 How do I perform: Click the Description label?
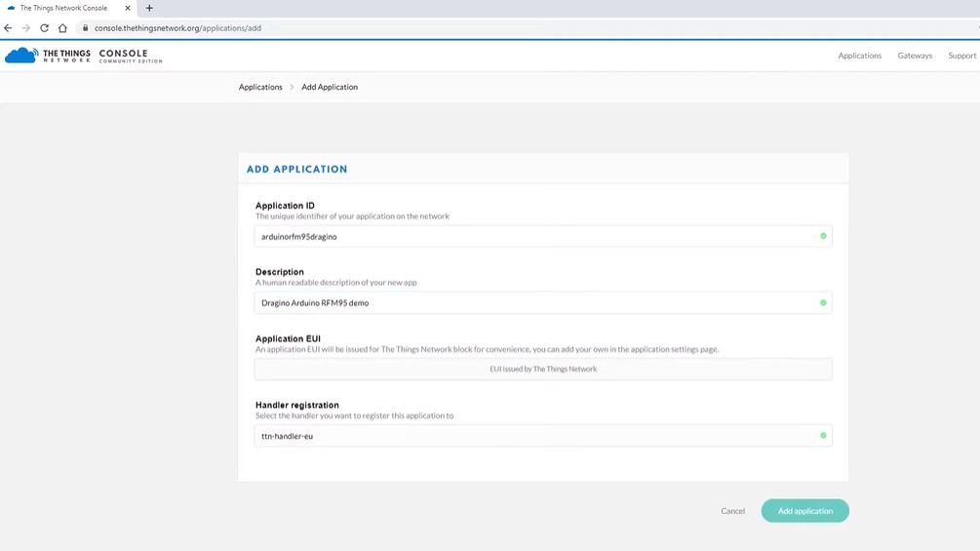(280, 272)
